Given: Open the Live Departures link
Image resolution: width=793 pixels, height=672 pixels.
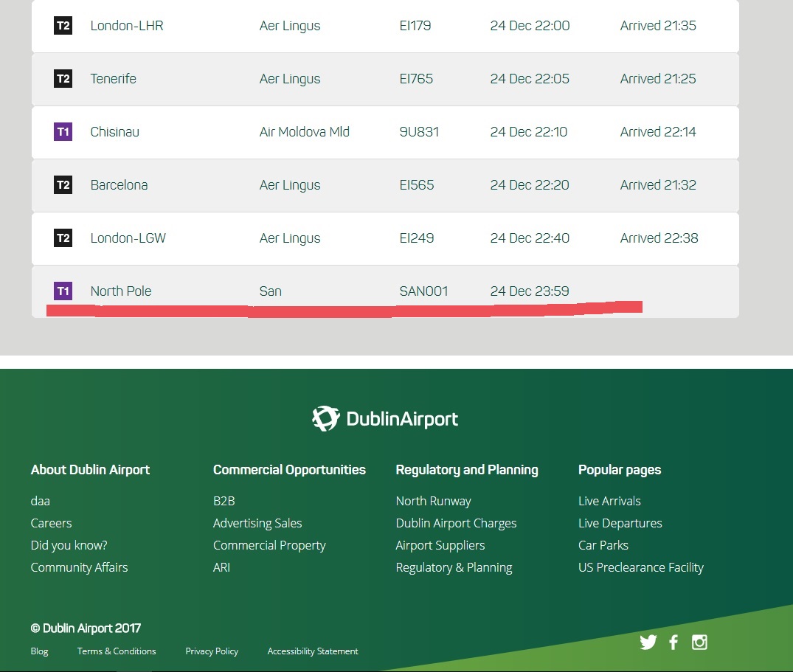Looking at the screenshot, I should pos(620,523).
